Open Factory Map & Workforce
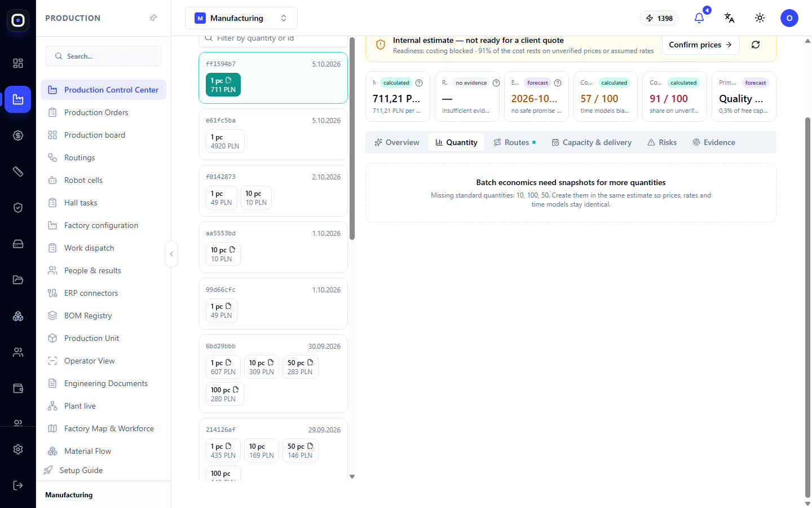Image resolution: width=812 pixels, height=508 pixels. (x=103, y=428)
